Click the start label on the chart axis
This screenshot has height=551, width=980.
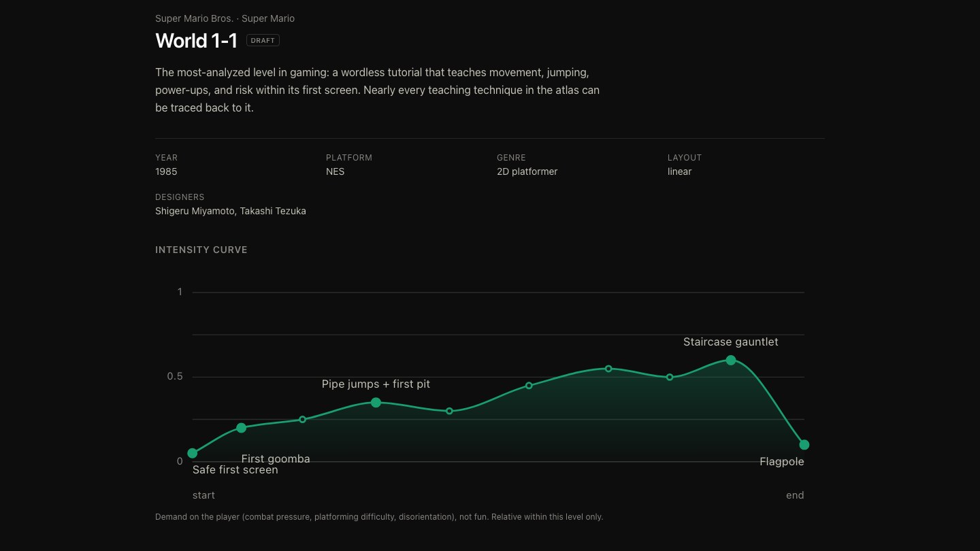tap(203, 495)
